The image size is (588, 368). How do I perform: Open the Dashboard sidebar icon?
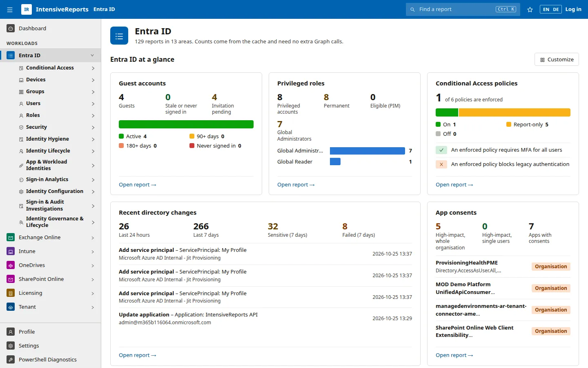click(x=11, y=29)
